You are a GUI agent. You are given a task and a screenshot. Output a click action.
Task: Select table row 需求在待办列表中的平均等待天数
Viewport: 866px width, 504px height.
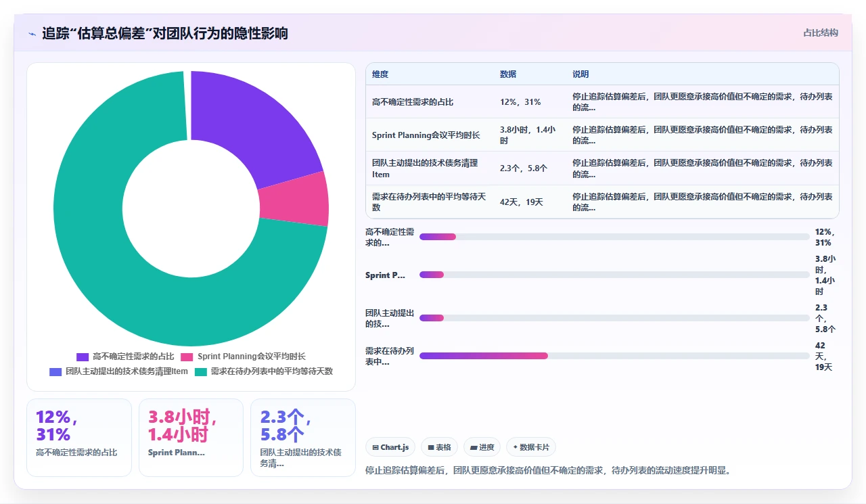pyautogui.click(x=602, y=202)
